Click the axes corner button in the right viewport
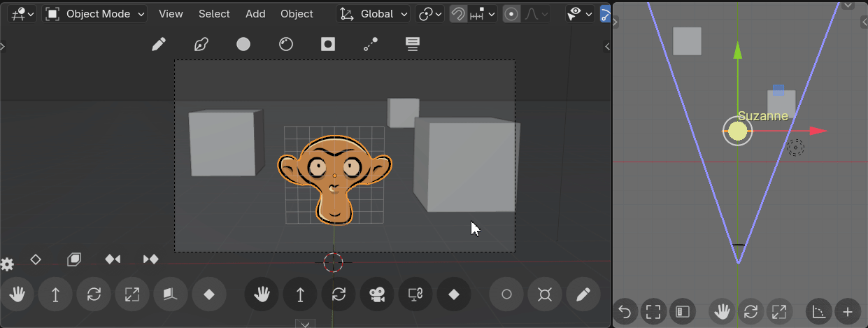The image size is (868, 328). click(819, 312)
